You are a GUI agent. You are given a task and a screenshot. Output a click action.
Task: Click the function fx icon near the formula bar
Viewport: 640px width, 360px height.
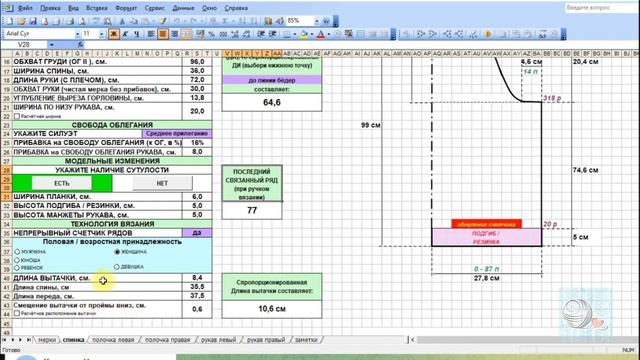tap(80, 44)
